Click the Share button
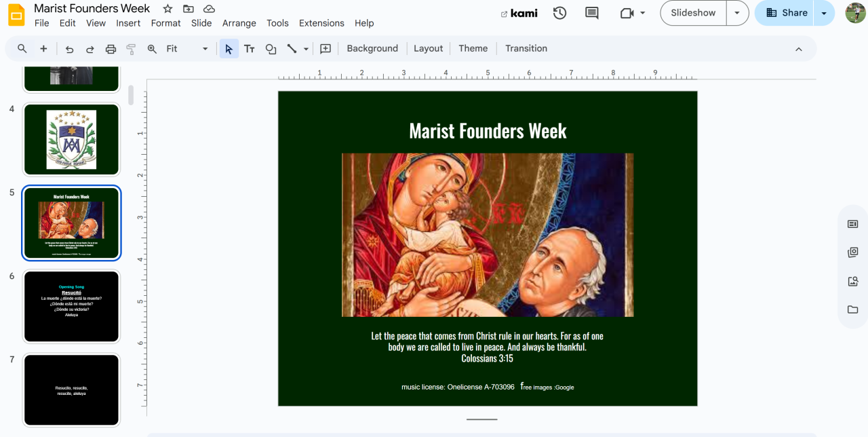The width and height of the screenshot is (868, 437). pyautogui.click(x=786, y=13)
